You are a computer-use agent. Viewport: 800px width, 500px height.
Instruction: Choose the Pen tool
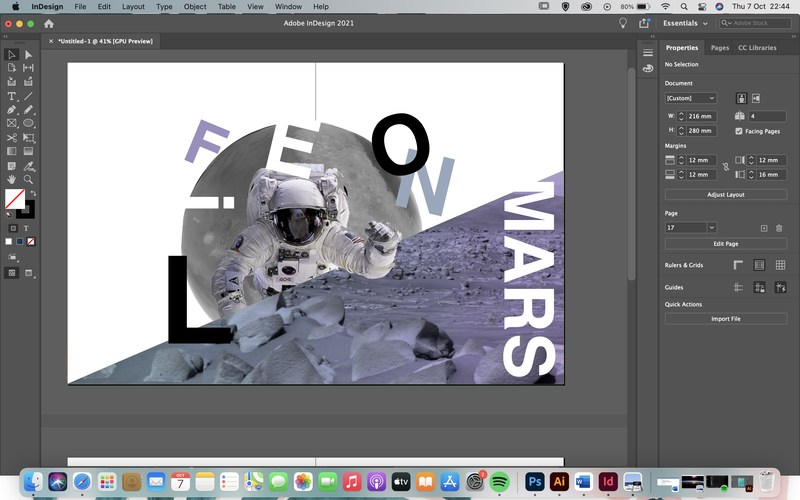tap(11, 110)
